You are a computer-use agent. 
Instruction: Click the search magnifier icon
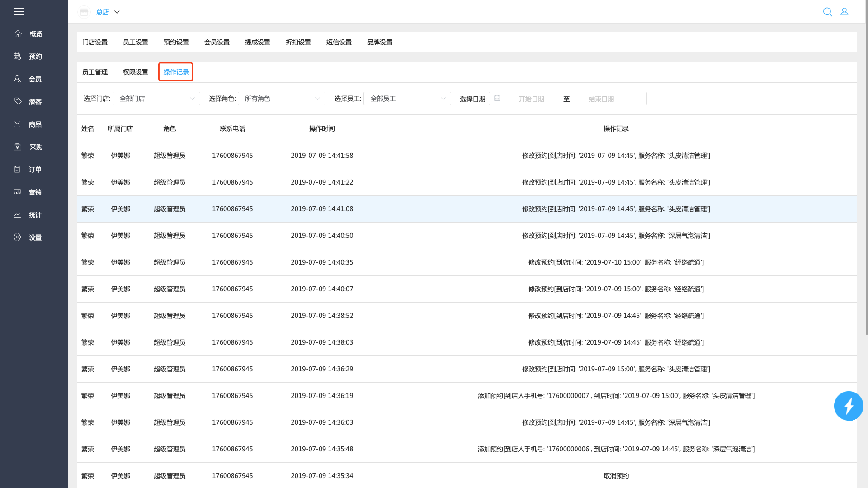point(827,12)
